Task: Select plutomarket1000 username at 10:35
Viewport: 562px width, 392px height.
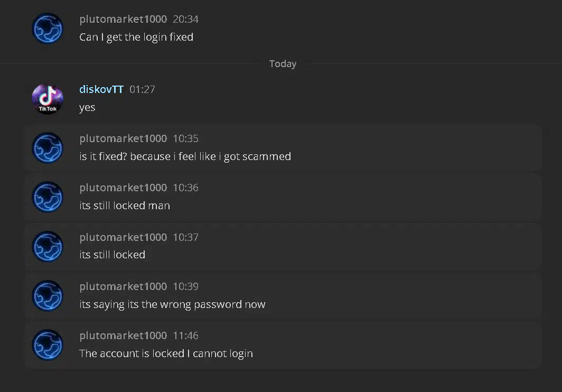Action: [x=123, y=138]
